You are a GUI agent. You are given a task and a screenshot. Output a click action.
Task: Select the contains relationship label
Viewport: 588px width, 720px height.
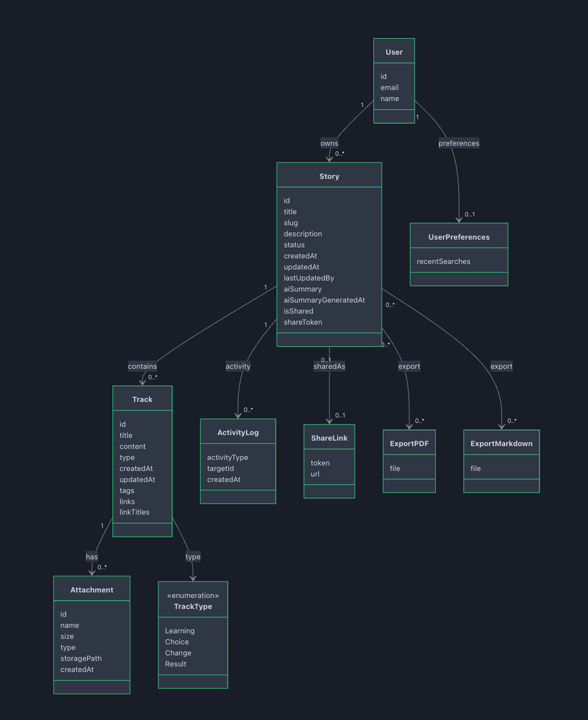click(x=142, y=366)
